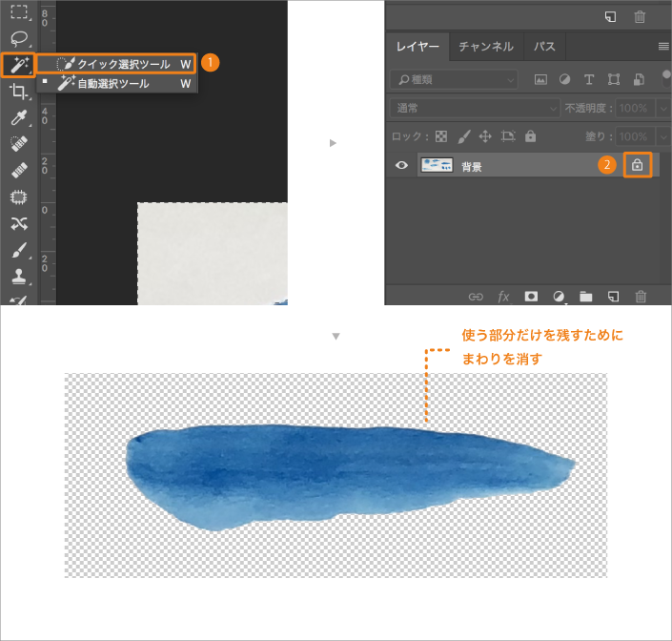
Task: Click the link layers icon
Action: point(476,297)
